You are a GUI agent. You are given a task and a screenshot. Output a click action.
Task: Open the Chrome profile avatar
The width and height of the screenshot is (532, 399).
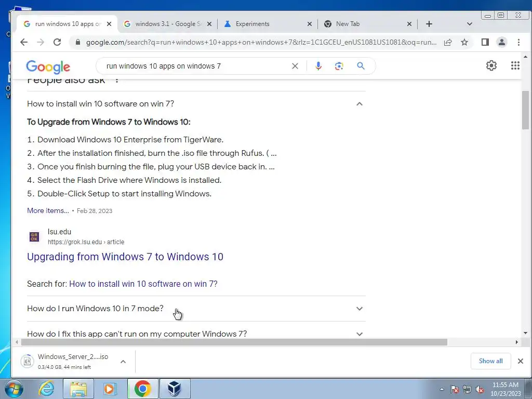click(x=501, y=42)
